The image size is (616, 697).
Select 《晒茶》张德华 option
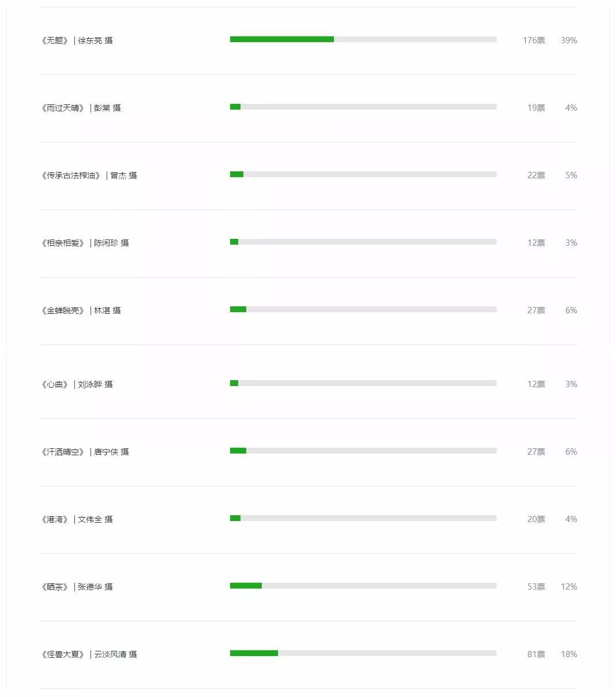click(x=308, y=587)
